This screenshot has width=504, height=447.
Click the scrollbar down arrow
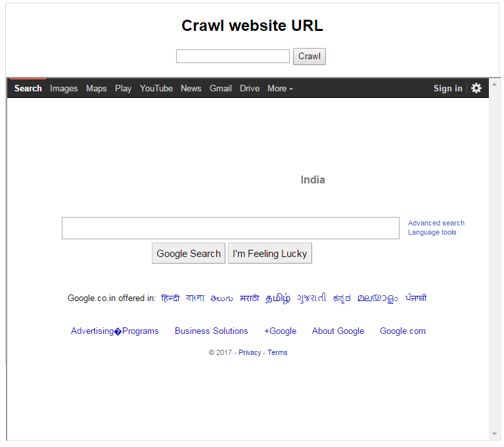[494, 434]
